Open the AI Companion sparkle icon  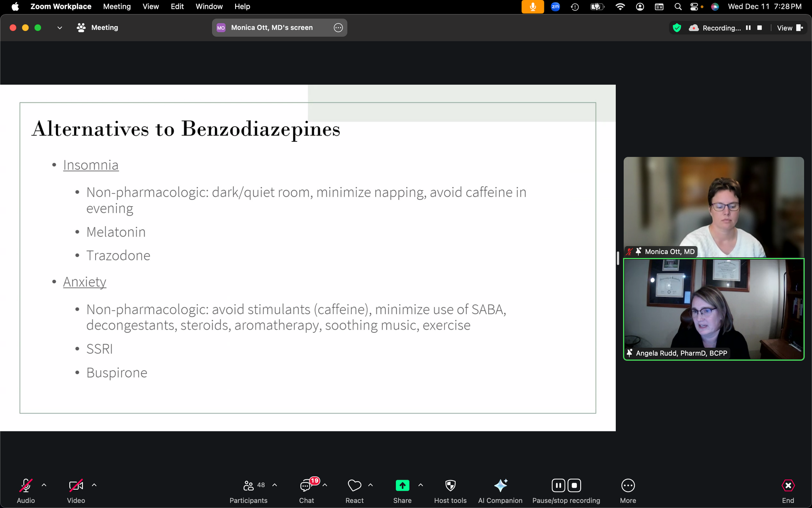click(500, 486)
